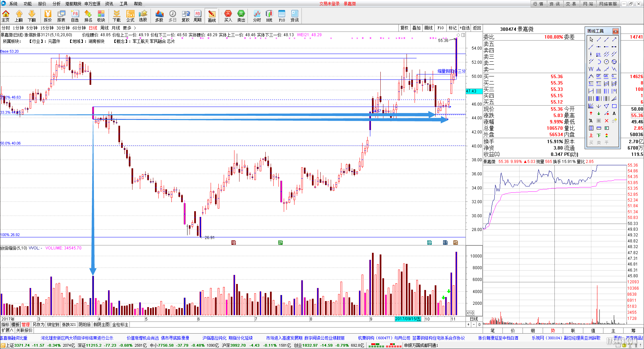Click the 另存为 save-as button
This screenshot has width=644, height=349.
(39, 325)
